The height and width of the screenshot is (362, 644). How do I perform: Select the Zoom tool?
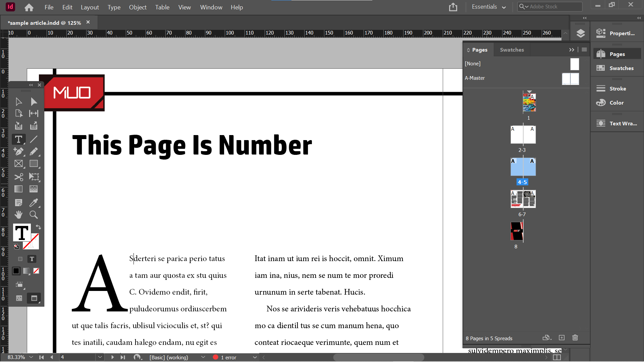pyautogui.click(x=34, y=215)
